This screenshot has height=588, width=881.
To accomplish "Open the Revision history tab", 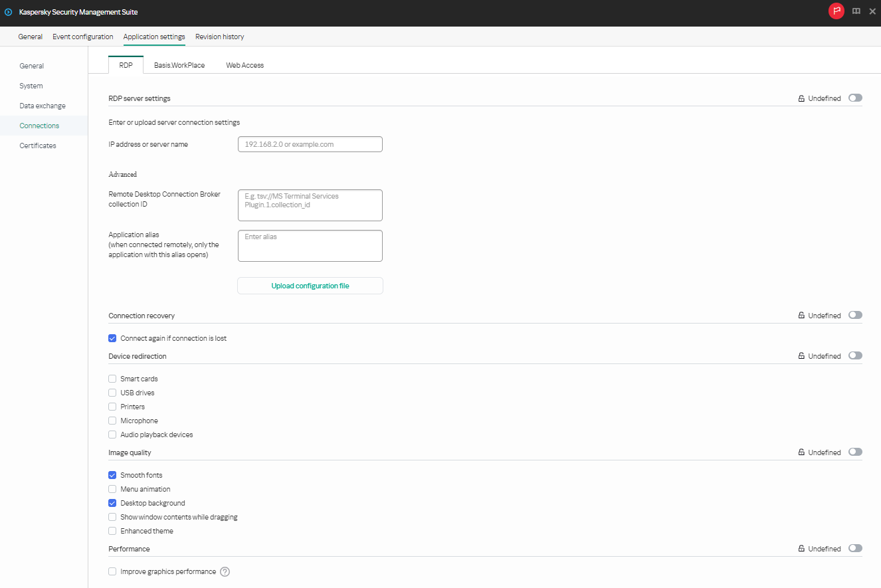I will (x=219, y=37).
